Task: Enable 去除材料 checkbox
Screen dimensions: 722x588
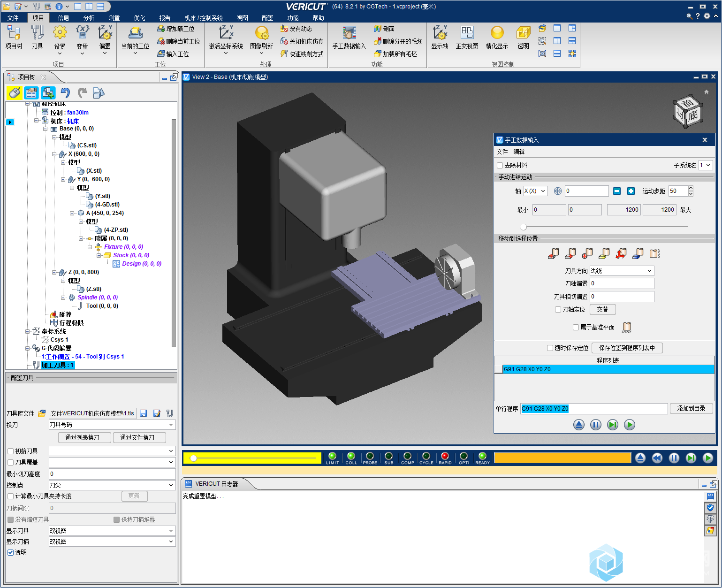Action: click(500, 165)
